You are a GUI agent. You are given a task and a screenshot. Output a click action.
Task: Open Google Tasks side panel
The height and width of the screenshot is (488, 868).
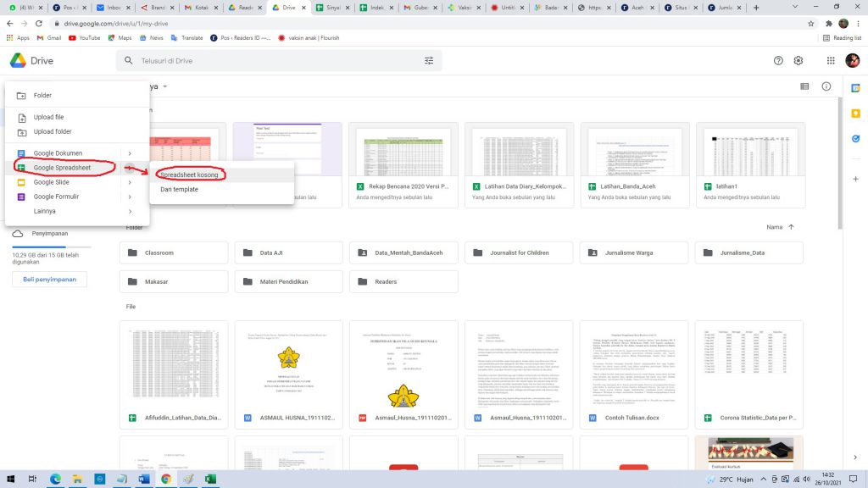[856, 139]
